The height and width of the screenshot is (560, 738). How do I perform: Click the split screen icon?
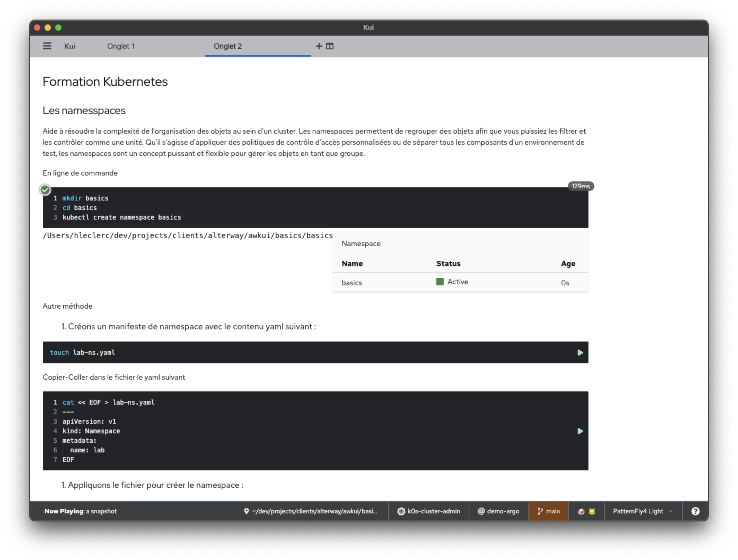pos(330,46)
